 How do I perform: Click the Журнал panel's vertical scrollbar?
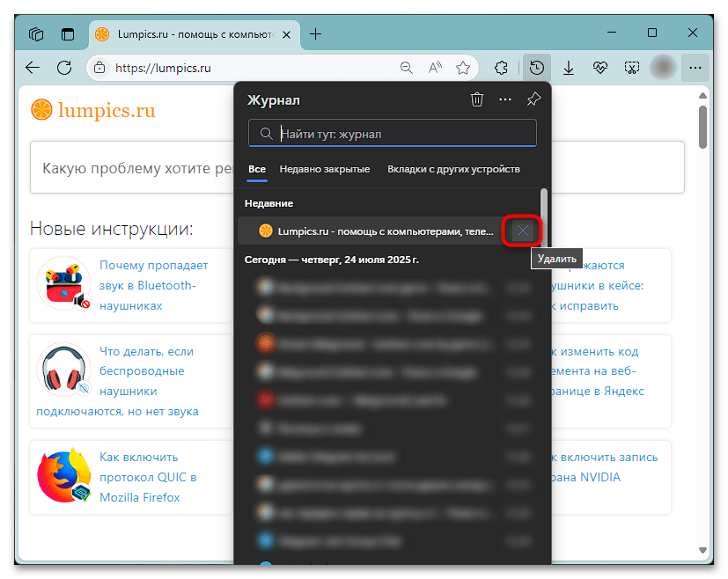544,209
